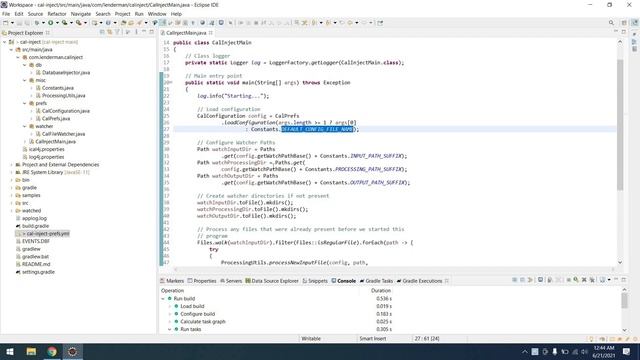This screenshot has height=360, width=640.
Task: Click the Duration column header
Action: [x=380, y=291]
